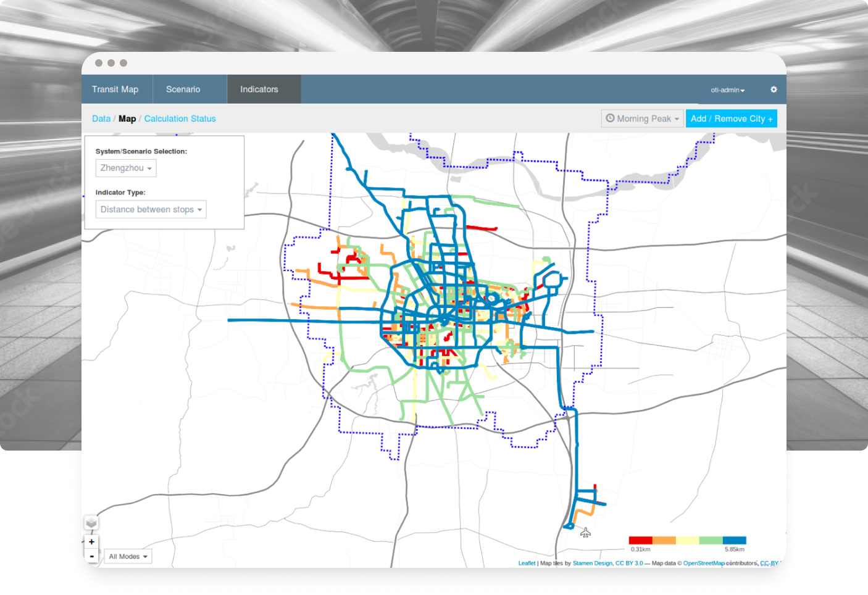
Task: Open the Calculation Status link
Action: click(180, 119)
